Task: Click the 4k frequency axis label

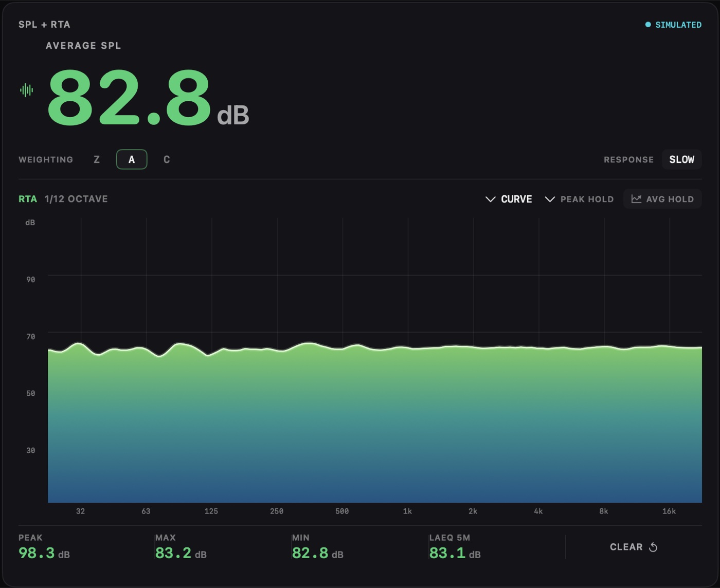Action: [x=538, y=511]
